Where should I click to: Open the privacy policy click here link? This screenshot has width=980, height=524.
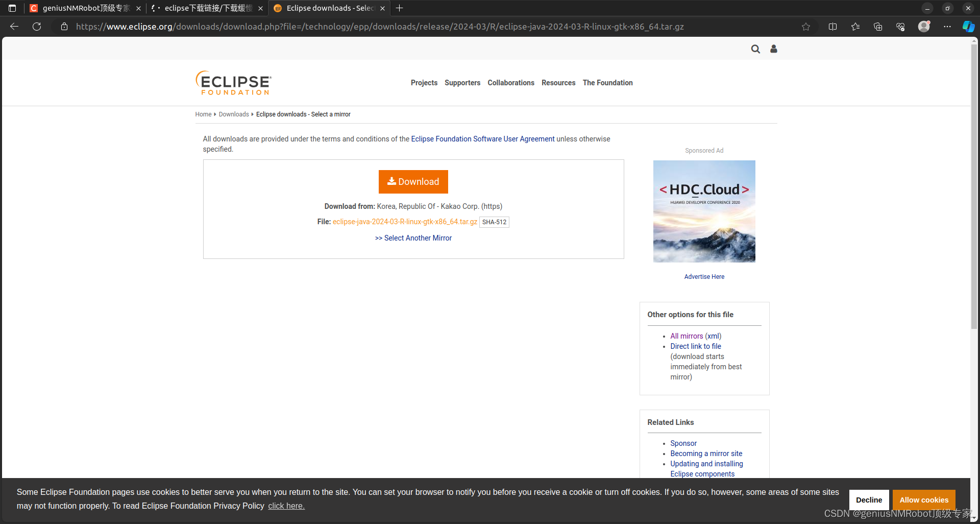(286, 506)
